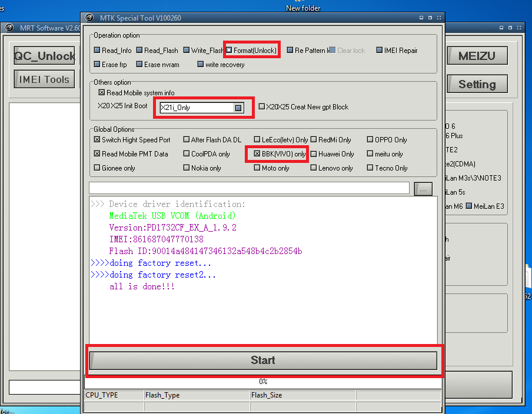Click the 'doing factory reset2...' log line
Screen dimensions: 532x414
click(153, 275)
